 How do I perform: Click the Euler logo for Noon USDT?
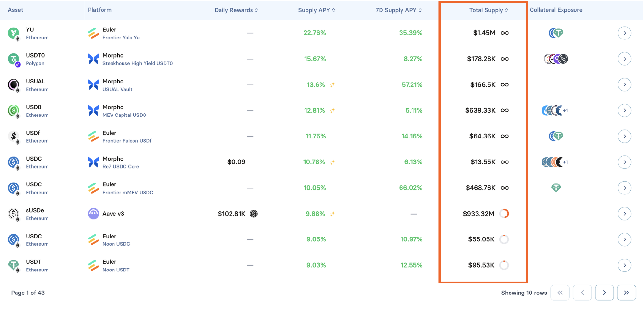coord(93,265)
